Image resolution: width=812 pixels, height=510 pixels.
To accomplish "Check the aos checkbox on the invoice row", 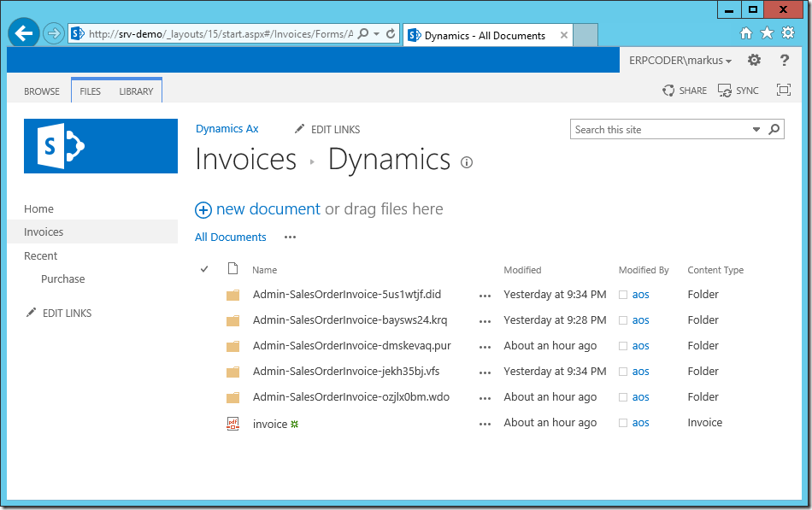I will point(623,422).
